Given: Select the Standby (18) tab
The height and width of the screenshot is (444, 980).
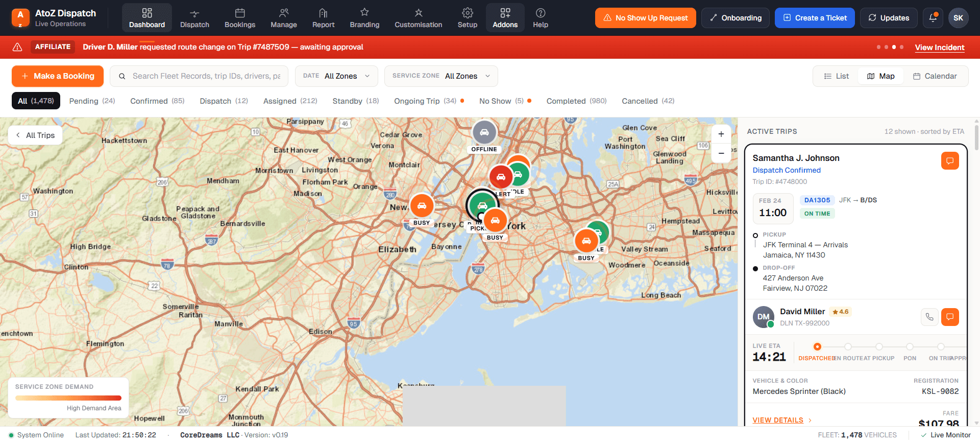Looking at the screenshot, I should (356, 101).
